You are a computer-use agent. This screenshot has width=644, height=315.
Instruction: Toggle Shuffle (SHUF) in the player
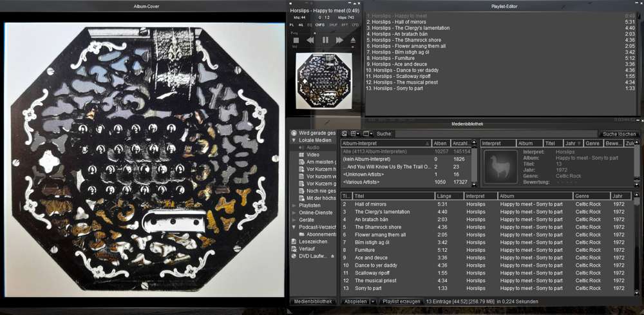pyautogui.click(x=333, y=24)
